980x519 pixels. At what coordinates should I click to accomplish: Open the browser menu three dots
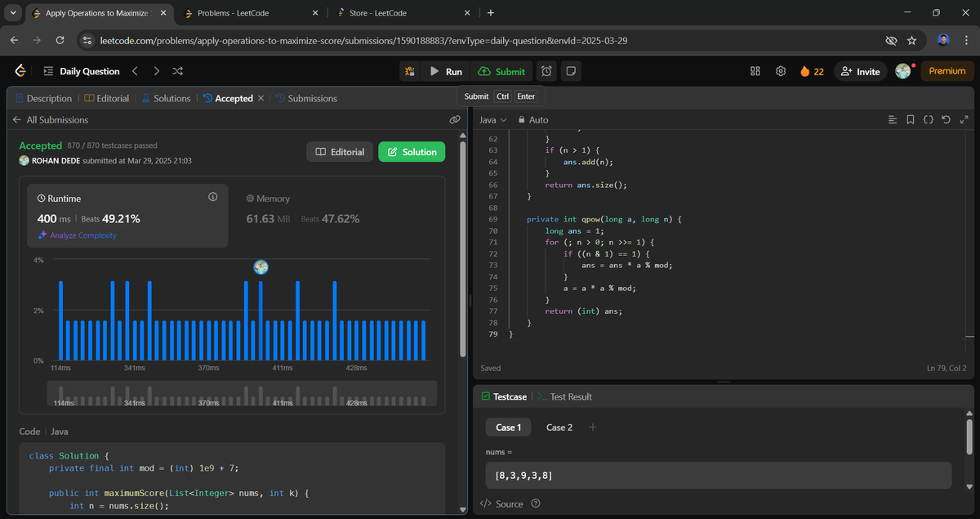[x=967, y=40]
